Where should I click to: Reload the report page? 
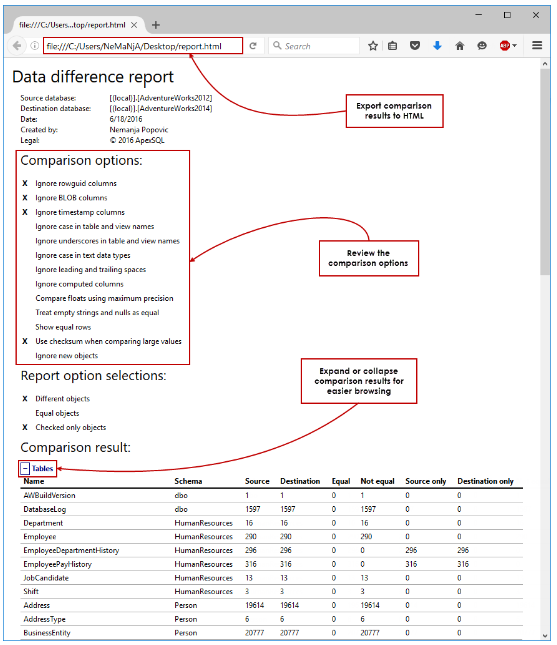click(x=253, y=46)
